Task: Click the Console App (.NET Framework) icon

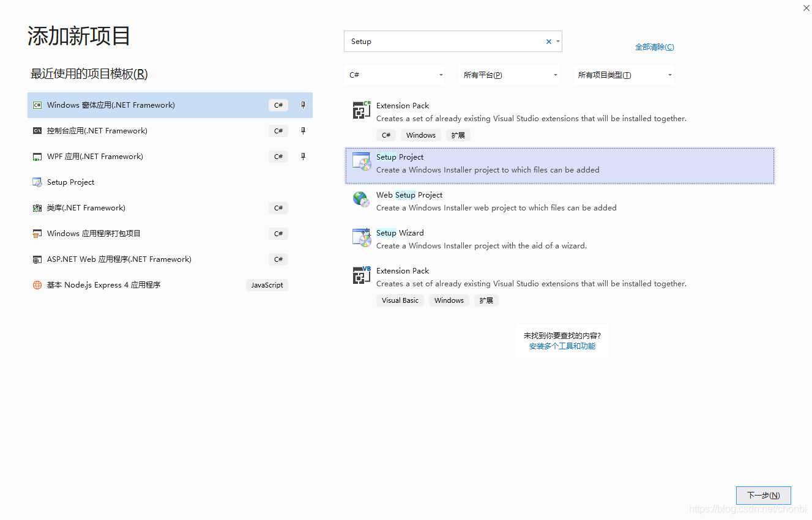Action: (37, 131)
